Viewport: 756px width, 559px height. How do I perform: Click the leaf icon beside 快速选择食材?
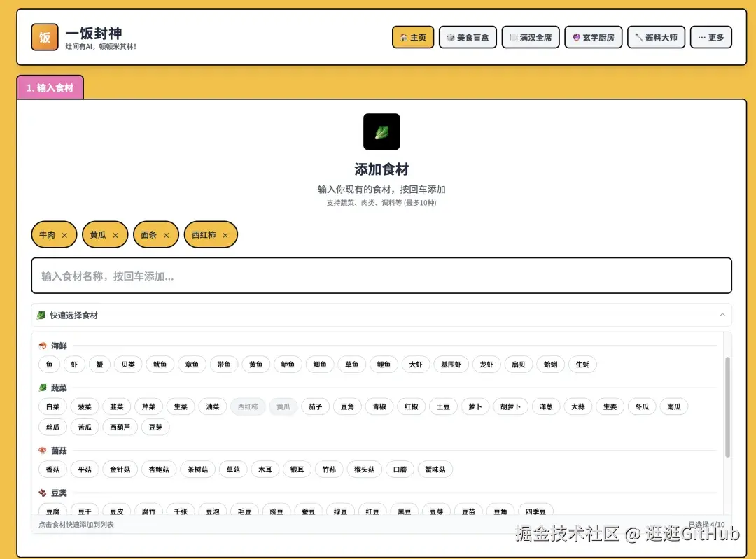point(41,314)
